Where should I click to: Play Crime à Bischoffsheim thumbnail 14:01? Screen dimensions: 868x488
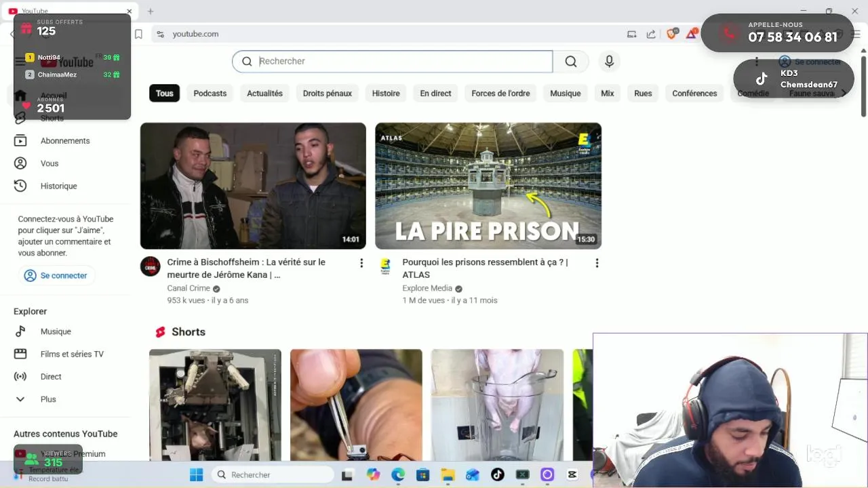[x=253, y=186]
